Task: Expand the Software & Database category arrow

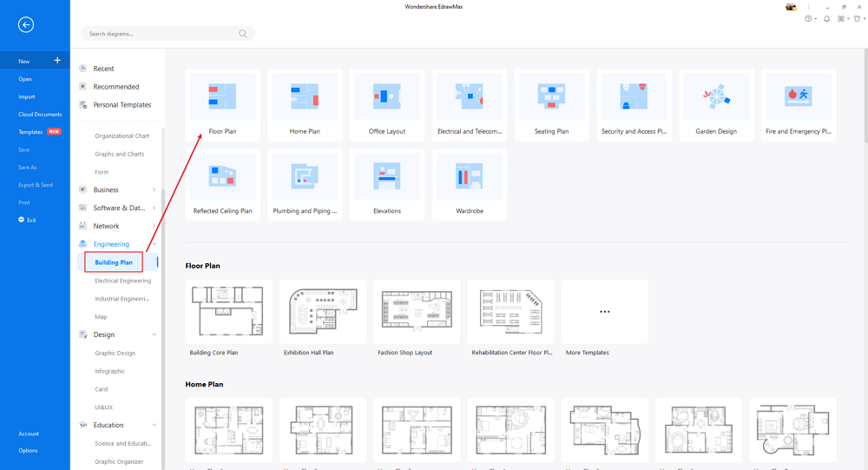Action: coord(154,208)
